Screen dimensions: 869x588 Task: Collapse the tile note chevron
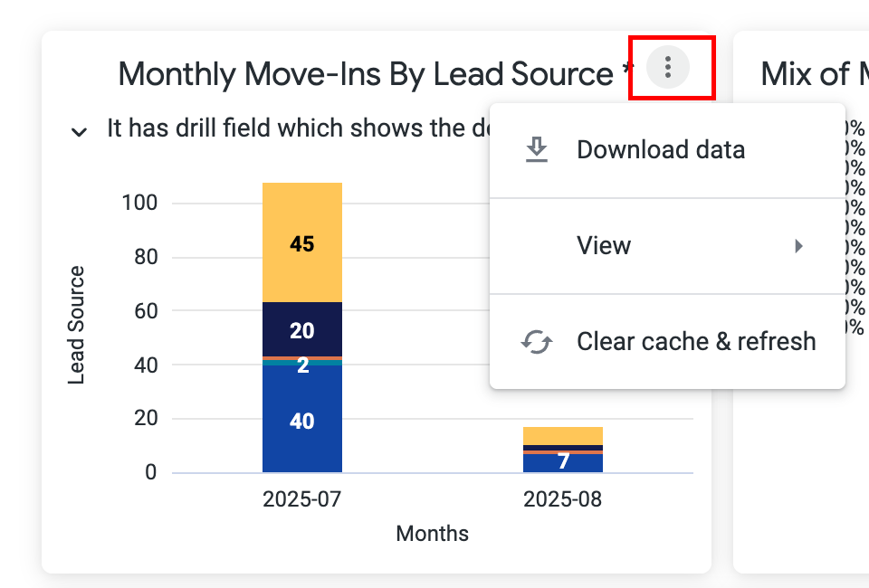[x=80, y=131]
